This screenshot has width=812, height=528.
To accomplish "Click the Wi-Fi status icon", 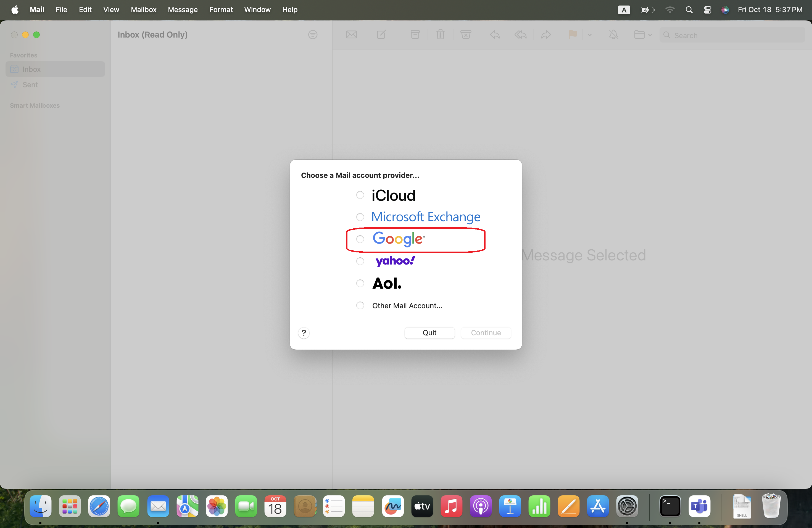I will coord(670,10).
